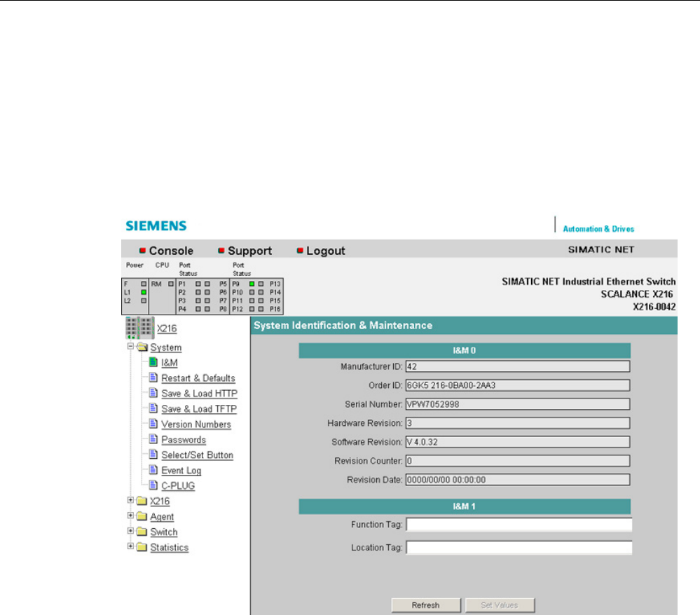Click the Event Log page icon
This screenshot has height=615, width=700.
click(153, 470)
